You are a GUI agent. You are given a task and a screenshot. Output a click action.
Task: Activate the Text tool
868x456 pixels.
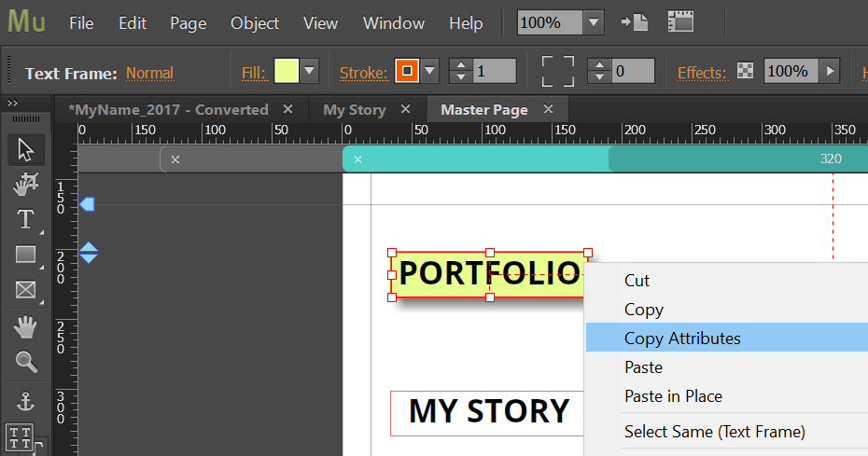[25, 220]
